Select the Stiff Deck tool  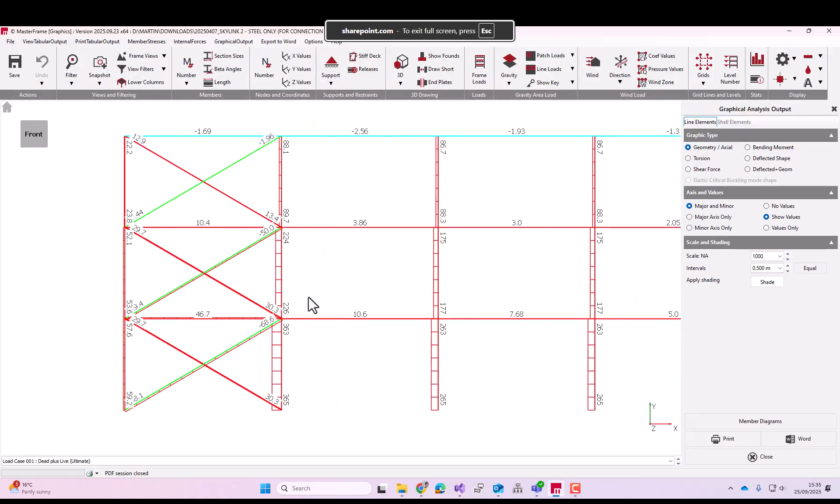coord(365,56)
